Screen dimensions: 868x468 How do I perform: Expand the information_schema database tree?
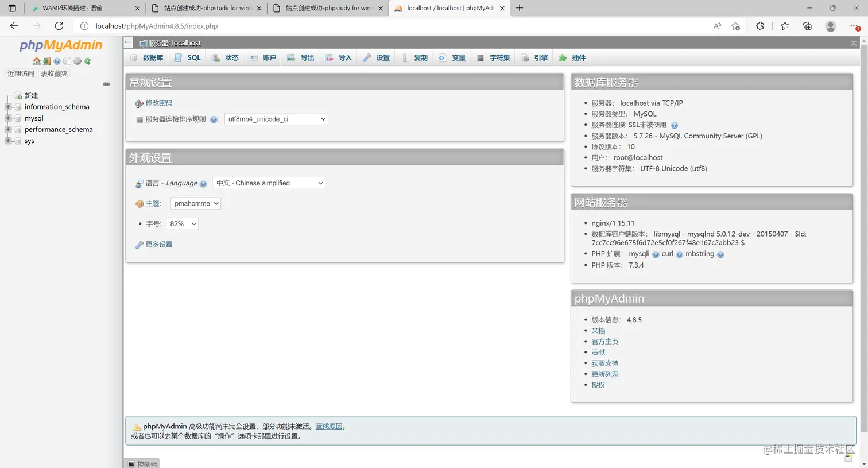click(x=8, y=107)
